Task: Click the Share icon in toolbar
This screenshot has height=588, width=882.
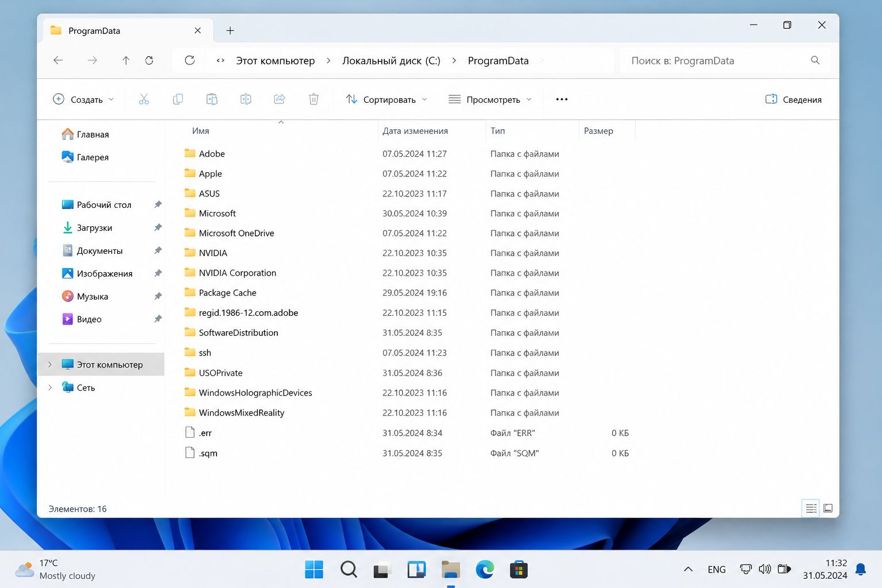Action: coord(280,99)
